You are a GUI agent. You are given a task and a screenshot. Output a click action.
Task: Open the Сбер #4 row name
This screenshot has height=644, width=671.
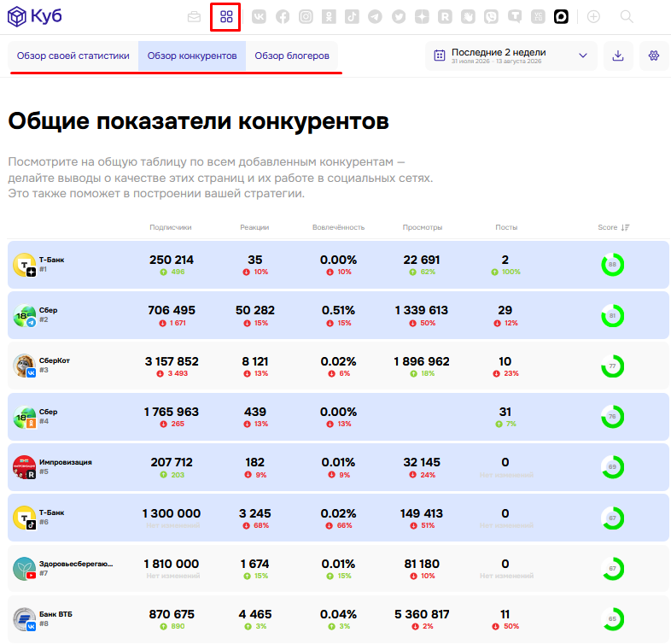[49, 412]
